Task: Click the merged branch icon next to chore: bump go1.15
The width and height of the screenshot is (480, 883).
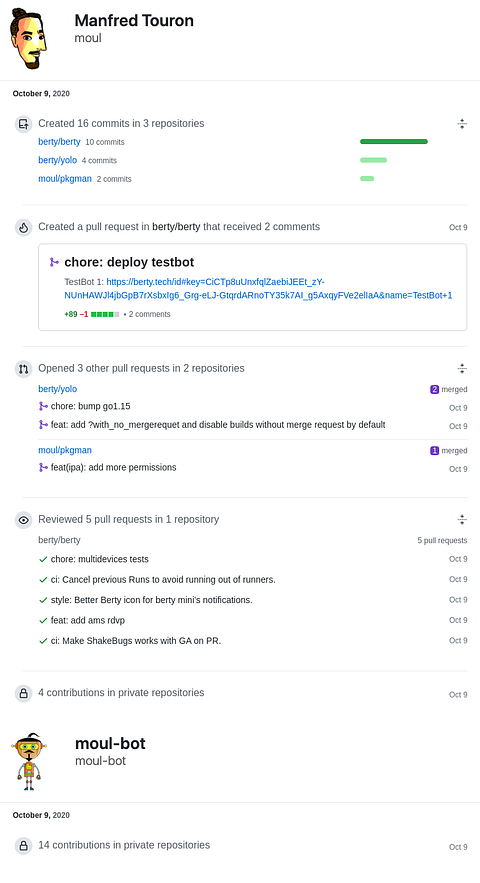Action: coord(43,406)
